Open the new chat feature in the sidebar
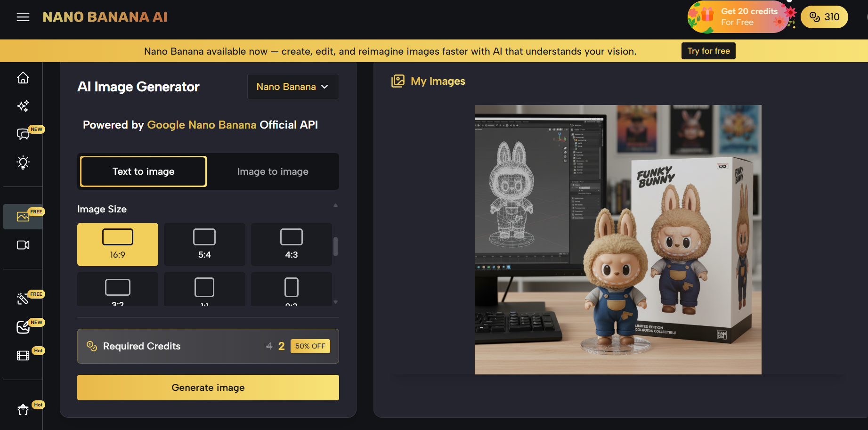This screenshot has height=430, width=868. [23, 134]
